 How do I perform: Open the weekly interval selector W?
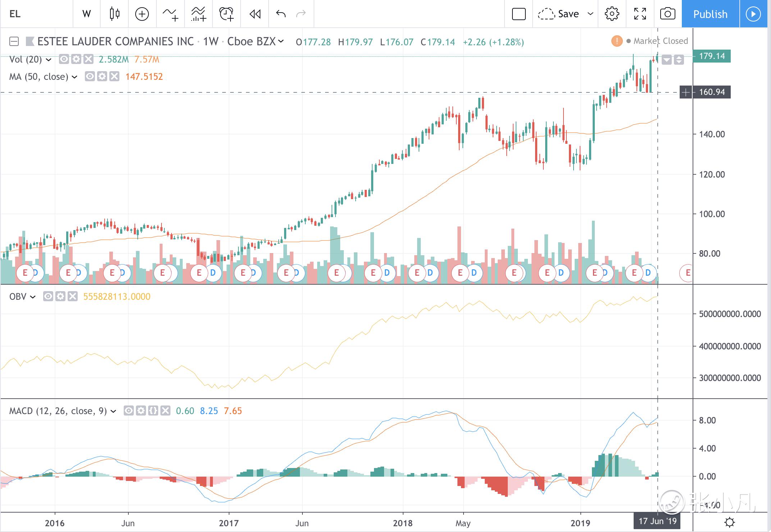(87, 14)
